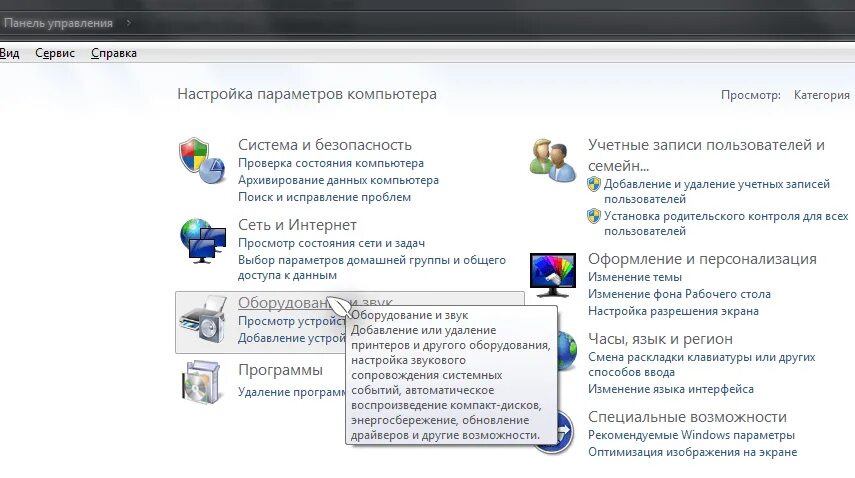Screen dimensions: 855x478
Task: Open Удаление программы link
Action: pyautogui.click(x=292, y=392)
